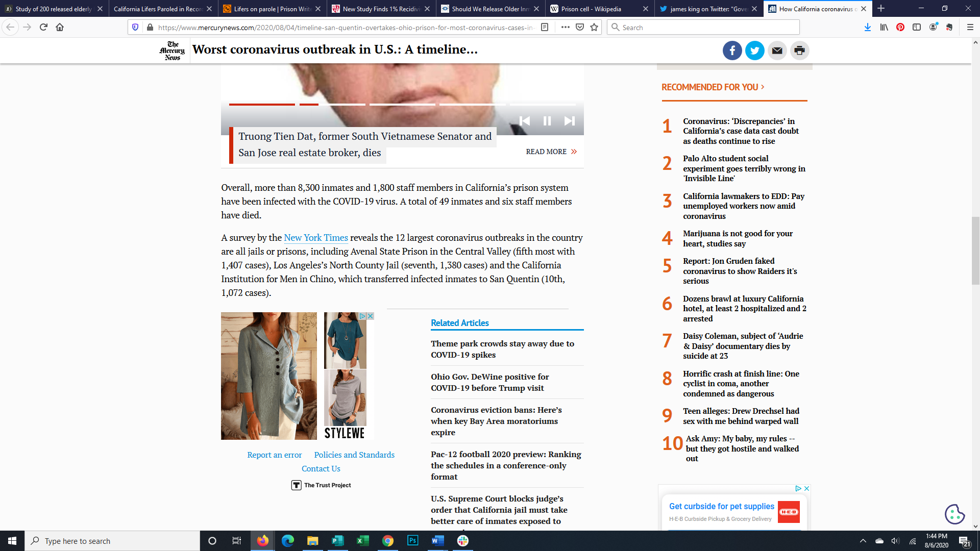Switch to Prison cell Wikipedia tab

coord(592,9)
